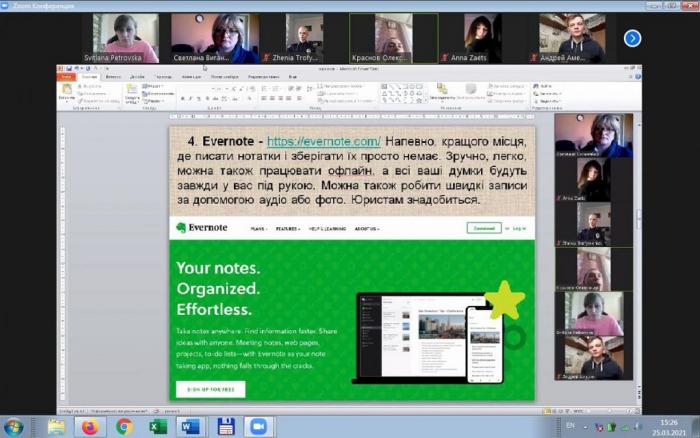Open the file explorer folder icon
The height and width of the screenshot is (438, 700).
click(x=57, y=426)
